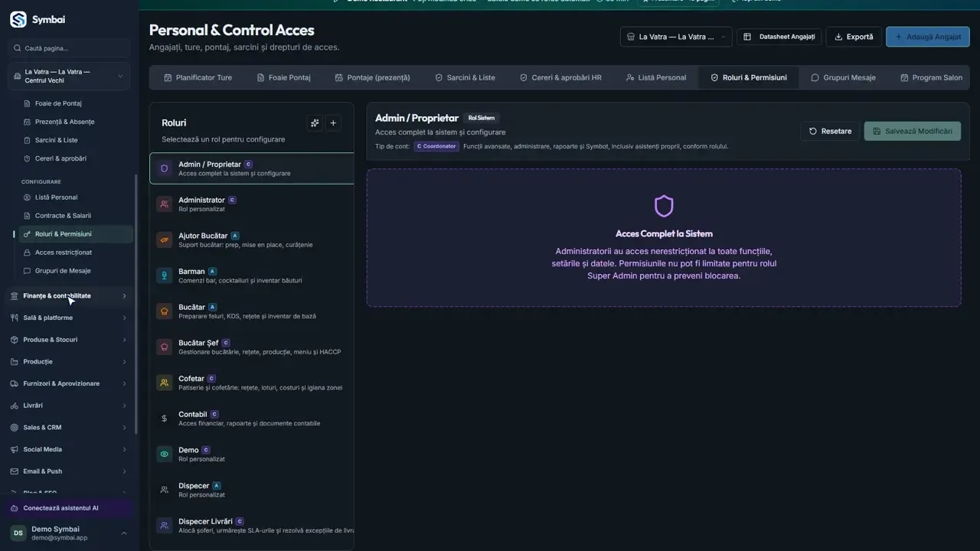Click the Exportă button
980x551 pixels.
tap(854, 37)
